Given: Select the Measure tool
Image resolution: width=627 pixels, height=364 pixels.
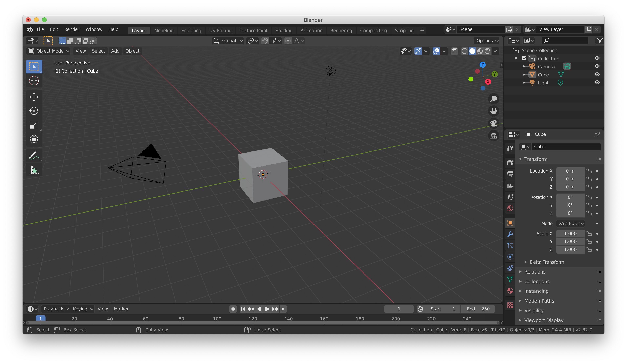Looking at the screenshot, I should click(x=34, y=170).
